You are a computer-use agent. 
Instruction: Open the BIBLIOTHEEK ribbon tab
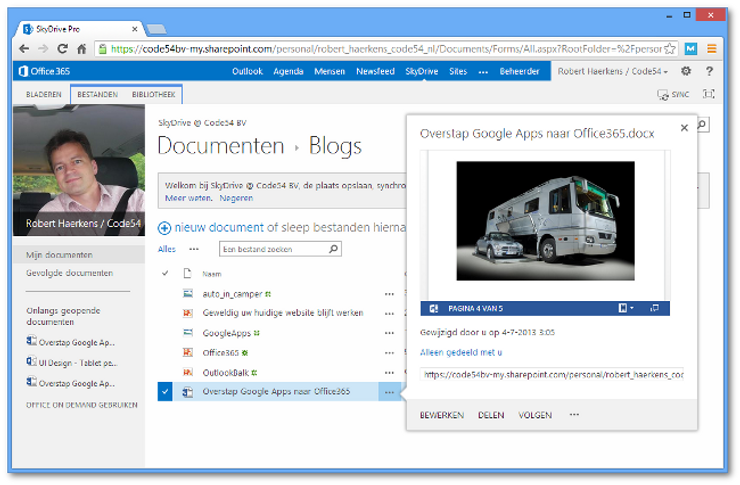[154, 94]
